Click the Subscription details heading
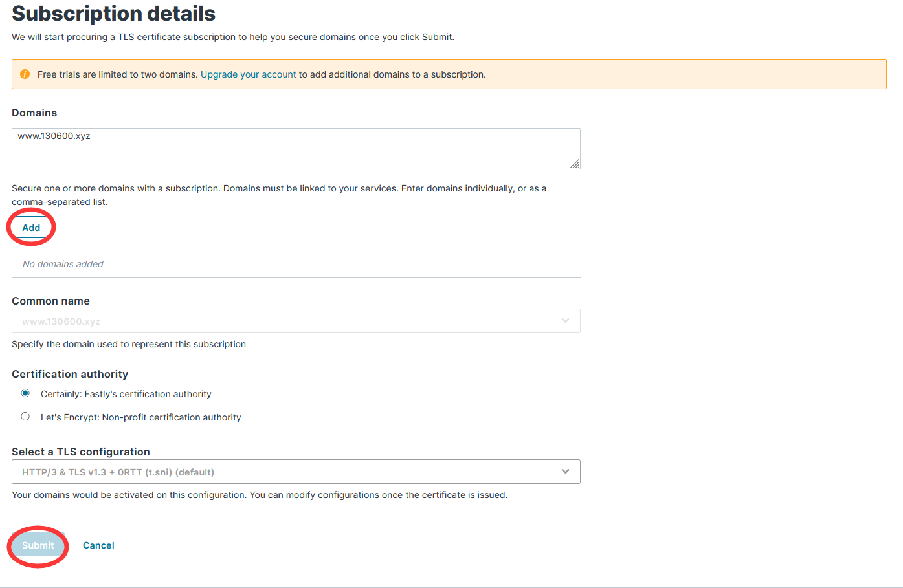The image size is (903, 588). click(x=114, y=14)
